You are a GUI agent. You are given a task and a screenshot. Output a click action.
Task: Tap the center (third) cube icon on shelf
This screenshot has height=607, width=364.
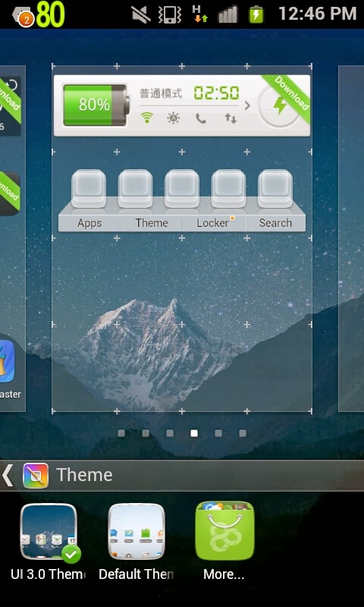pyautogui.click(x=182, y=188)
